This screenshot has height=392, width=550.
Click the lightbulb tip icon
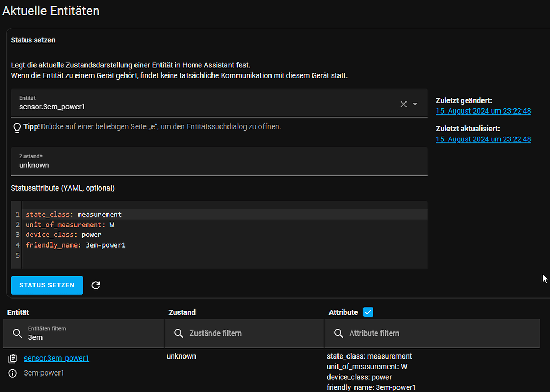click(x=16, y=127)
